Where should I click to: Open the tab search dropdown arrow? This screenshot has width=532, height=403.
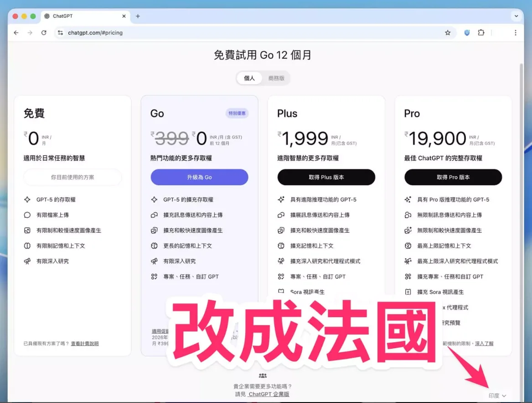516,16
